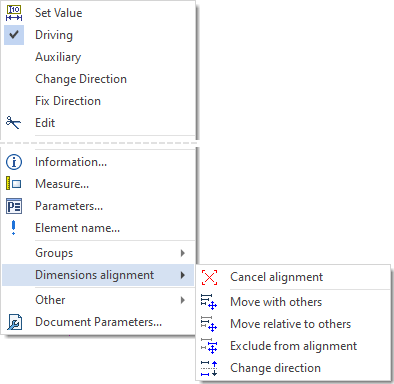Click the red Cancel alignment icon

(209, 277)
